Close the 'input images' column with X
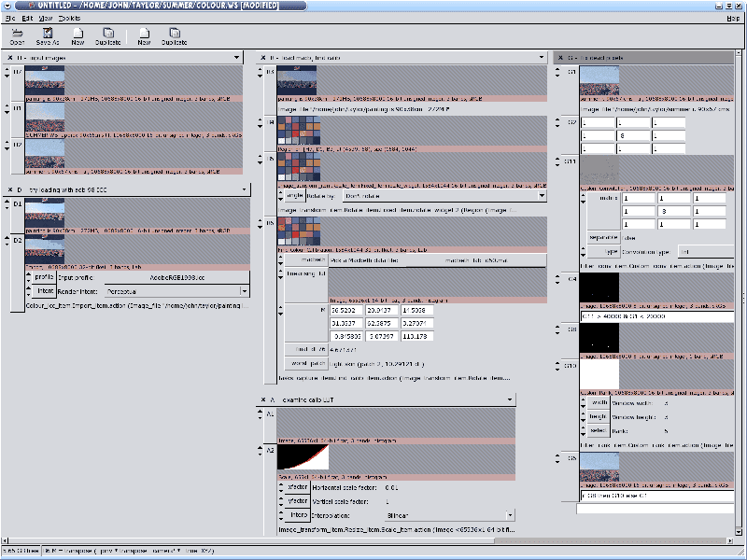747x560 pixels. (x=9, y=58)
